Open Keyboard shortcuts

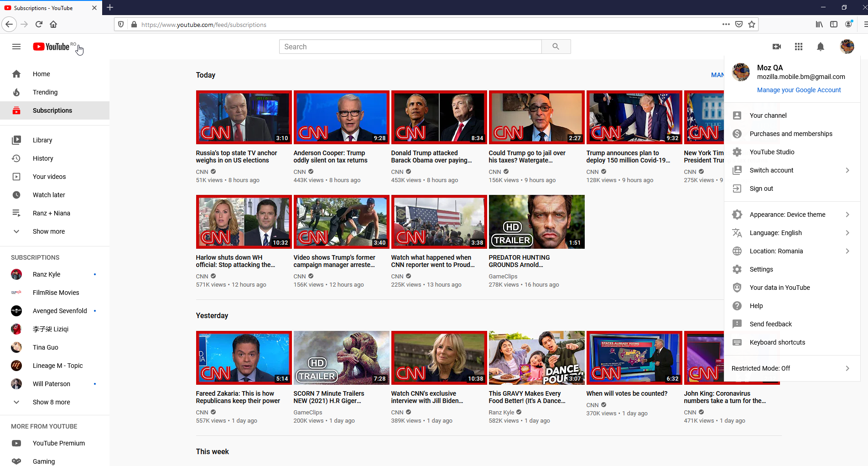[x=792, y=342]
